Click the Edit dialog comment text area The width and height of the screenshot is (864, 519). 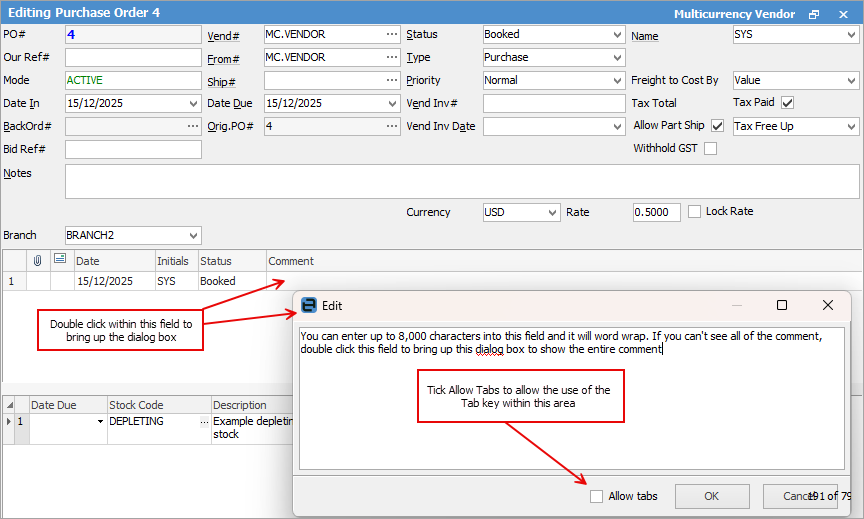[x=571, y=398]
